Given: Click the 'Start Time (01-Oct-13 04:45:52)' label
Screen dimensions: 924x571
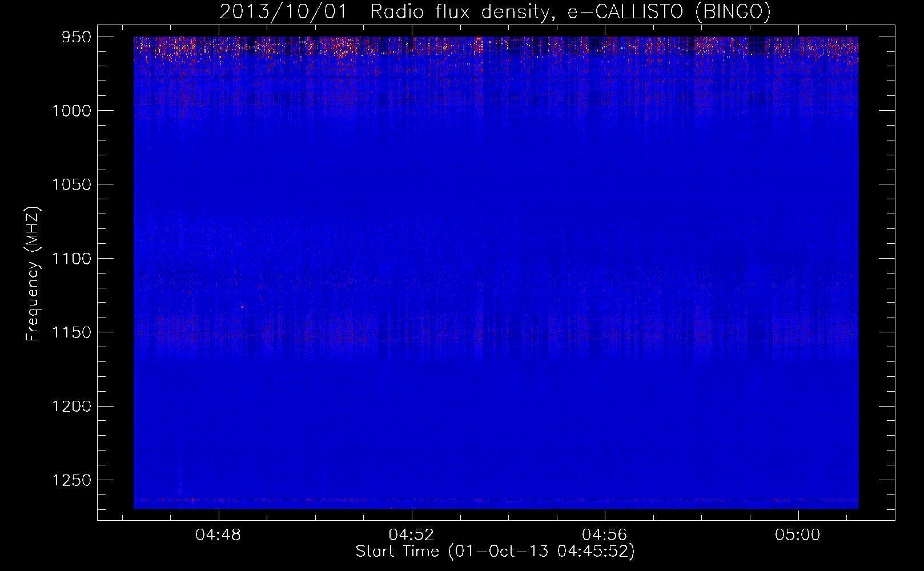Looking at the screenshot, I should pyautogui.click(x=495, y=552).
